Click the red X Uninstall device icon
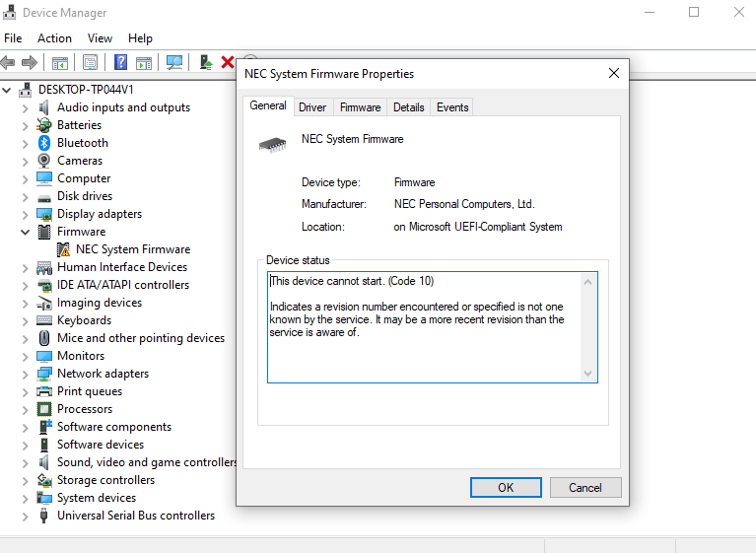 coord(228,62)
